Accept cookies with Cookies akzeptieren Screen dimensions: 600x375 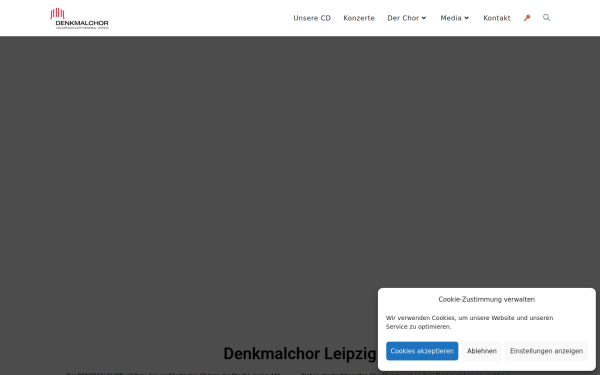[x=422, y=351]
